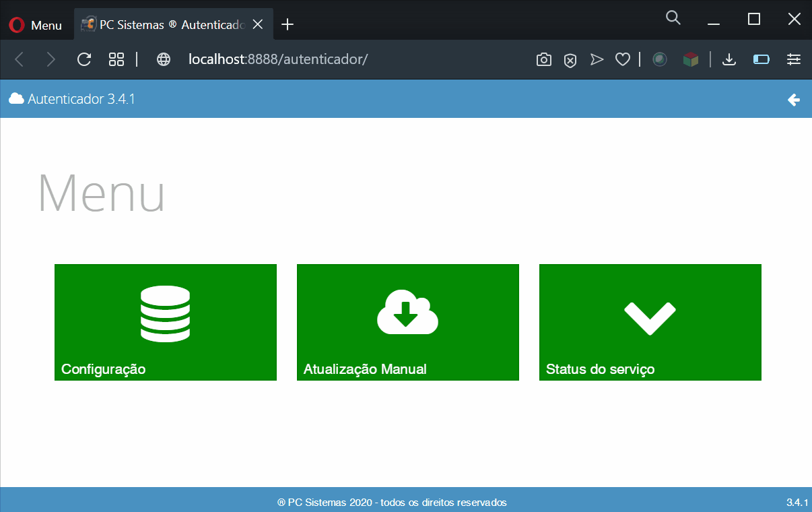Click the version number 3.4.1 in the footer
Image resolution: width=812 pixels, height=512 pixels.
pyautogui.click(x=797, y=503)
